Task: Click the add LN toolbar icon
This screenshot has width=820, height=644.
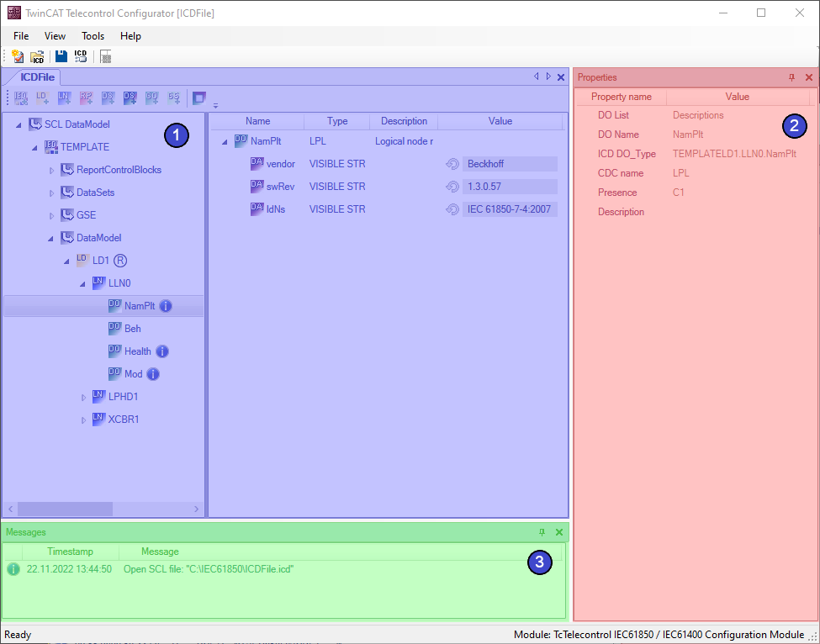Action: click(64, 98)
